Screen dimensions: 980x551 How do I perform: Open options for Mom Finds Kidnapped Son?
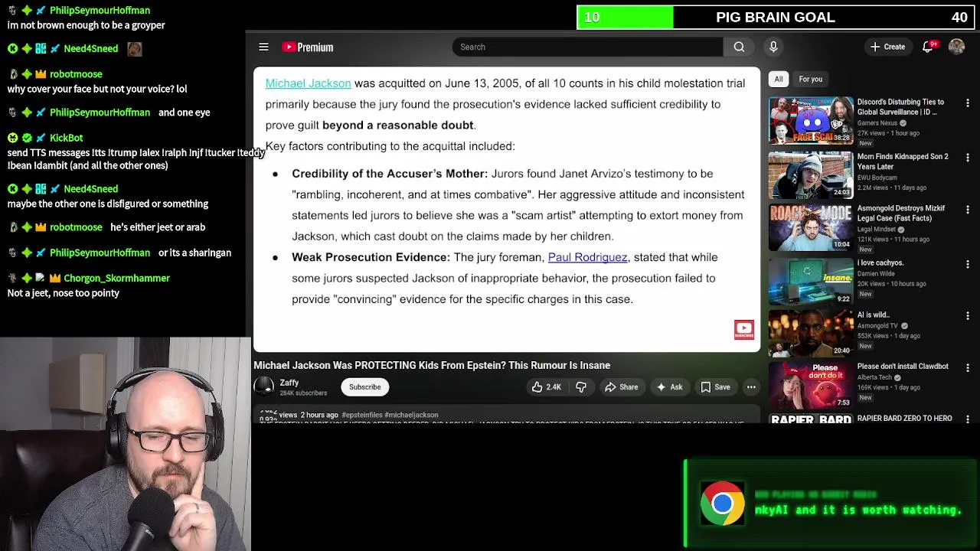coord(968,158)
